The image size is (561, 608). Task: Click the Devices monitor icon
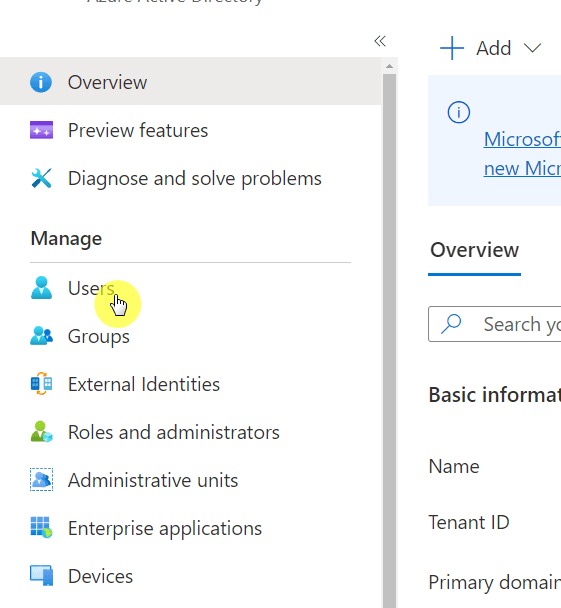(41, 576)
